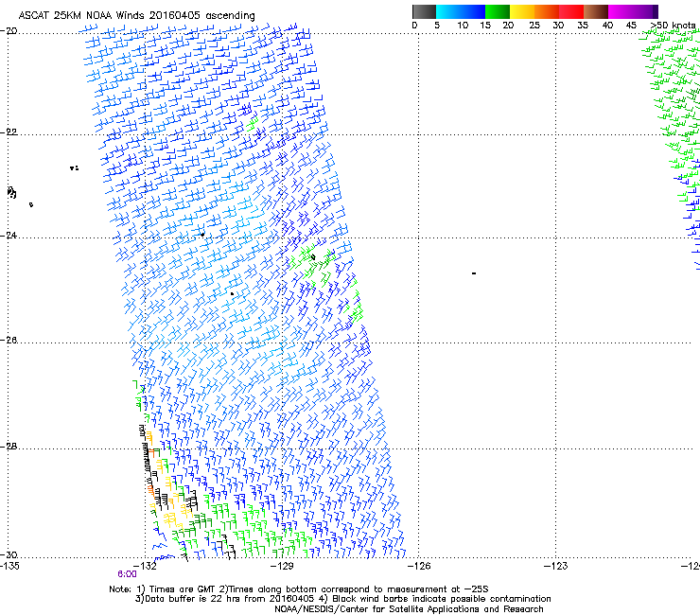
Task: Click the latitude label -30
Action: point(9,554)
